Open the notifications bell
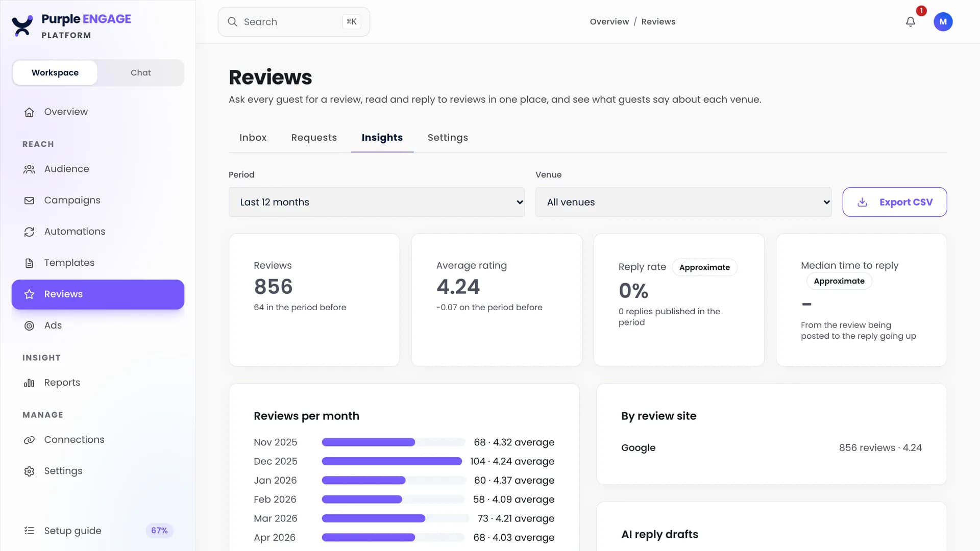Image resolution: width=980 pixels, height=551 pixels. (x=911, y=21)
